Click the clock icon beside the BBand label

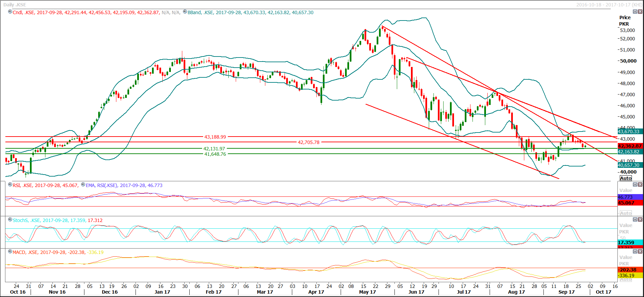(x=185, y=12)
